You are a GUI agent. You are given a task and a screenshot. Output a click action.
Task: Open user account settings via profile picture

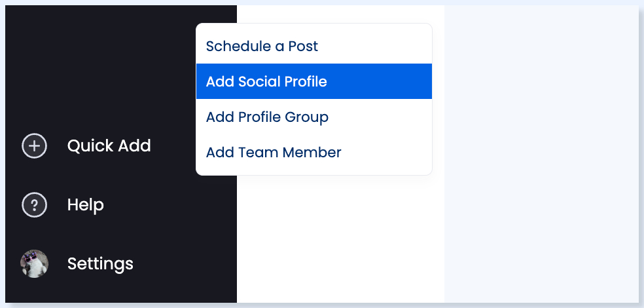coord(35,263)
